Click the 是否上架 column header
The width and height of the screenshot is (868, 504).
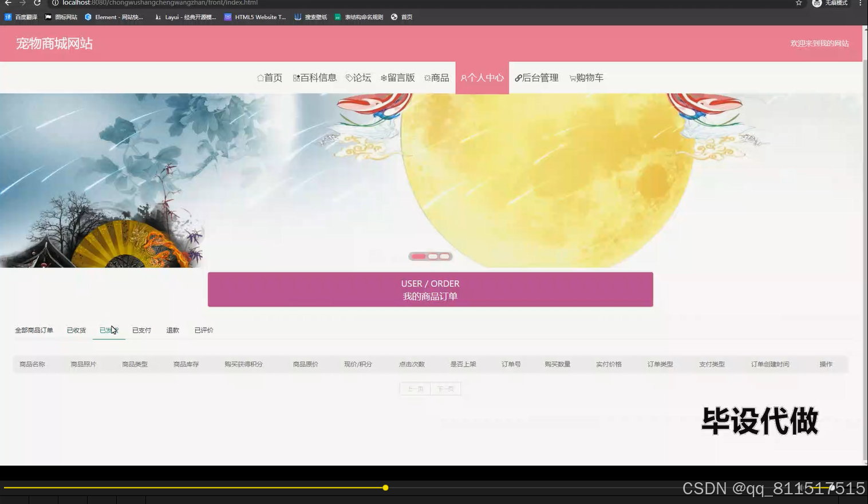coord(463,364)
